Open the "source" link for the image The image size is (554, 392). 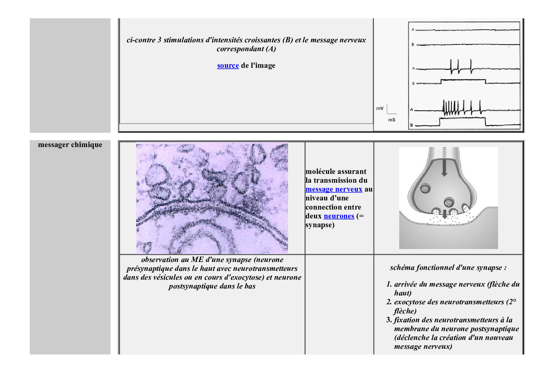click(x=228, y=66)
